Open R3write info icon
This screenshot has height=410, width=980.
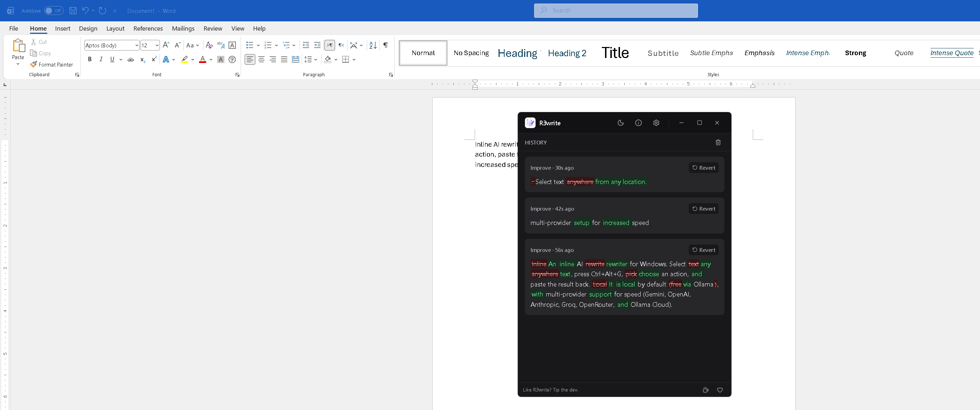tap(638, 123)
